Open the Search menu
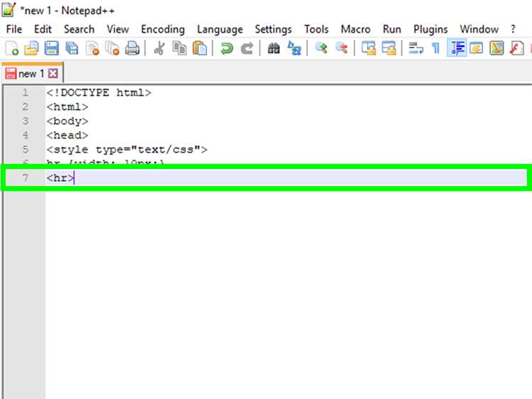This screenshot has width=532, height=399. click(x=79, y=29)
